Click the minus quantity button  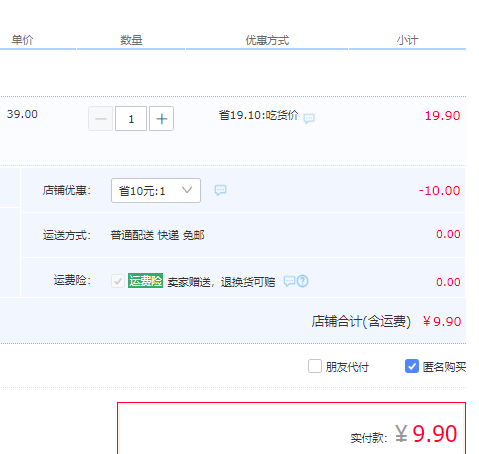(x=100, y=119)
